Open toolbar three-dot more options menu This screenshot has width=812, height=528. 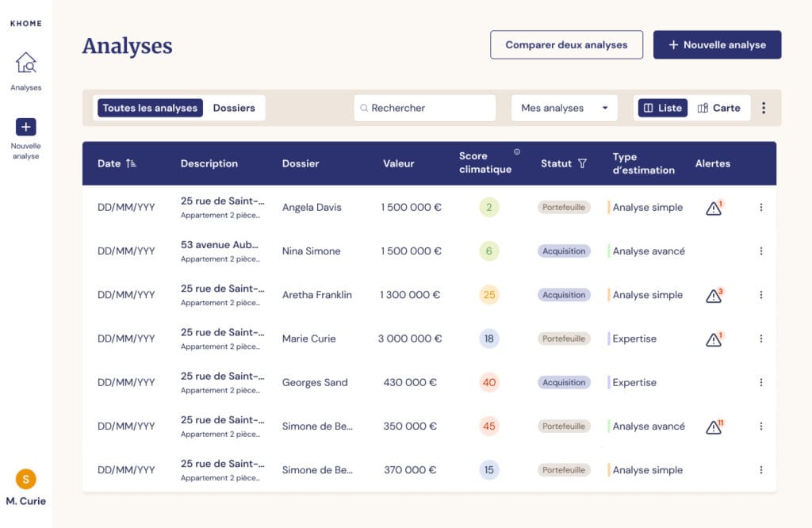[764, 108]
